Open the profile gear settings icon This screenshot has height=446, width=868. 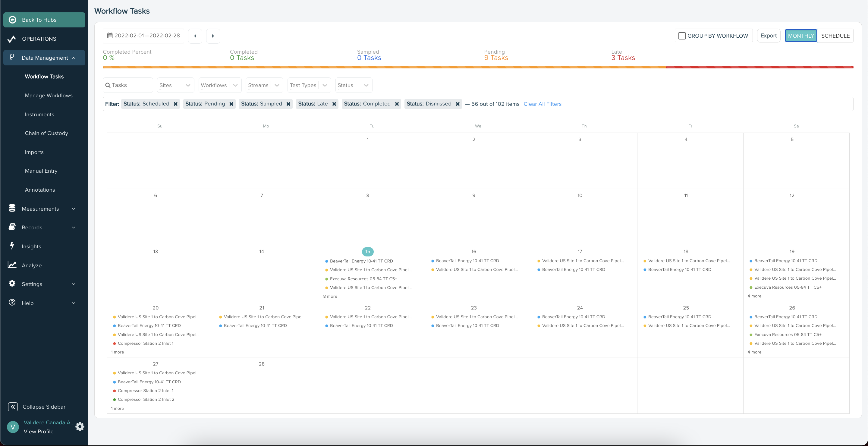[80, 427]
